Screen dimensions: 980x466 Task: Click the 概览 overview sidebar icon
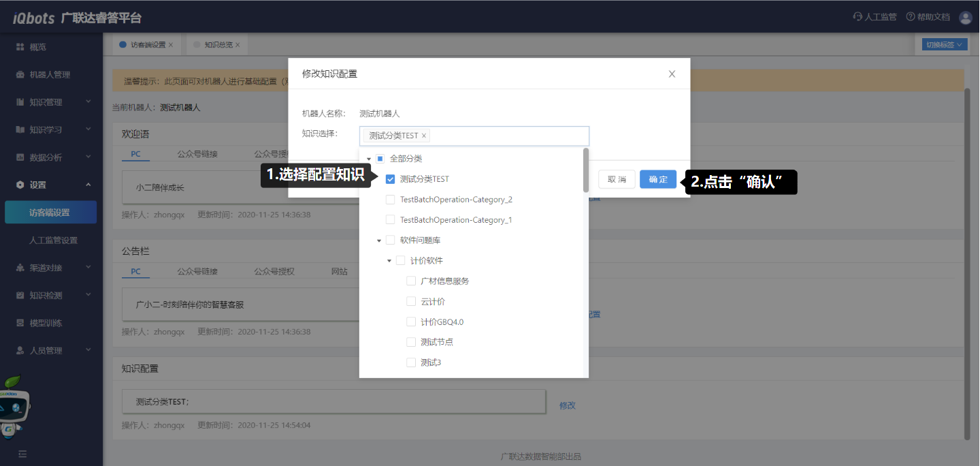(x=20, y=47)
